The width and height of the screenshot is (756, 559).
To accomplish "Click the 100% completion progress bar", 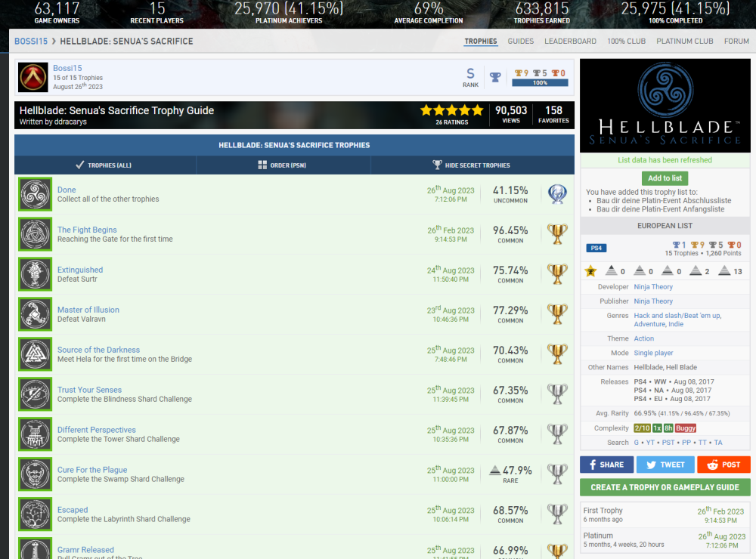I will pyautogui.click(x=540, y=83).
